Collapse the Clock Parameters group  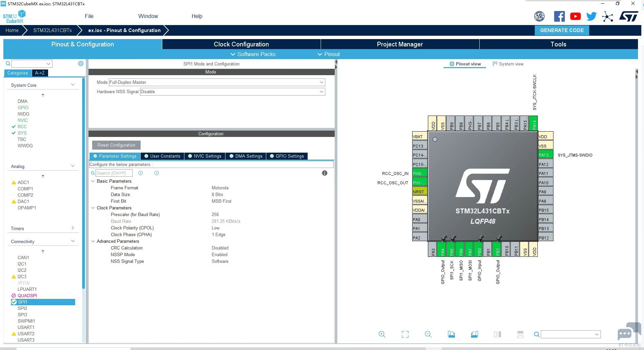(x=93, y=208)
